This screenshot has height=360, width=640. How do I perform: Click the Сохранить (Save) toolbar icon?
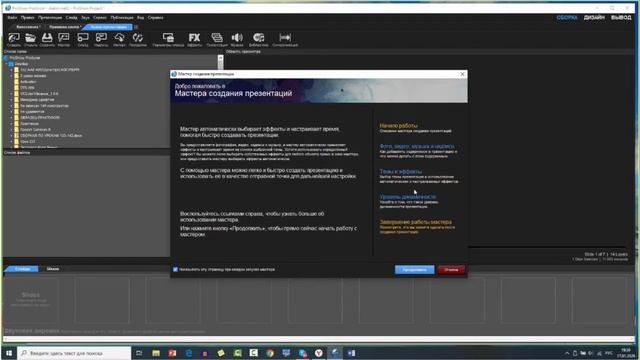click(x=47, y=39)
